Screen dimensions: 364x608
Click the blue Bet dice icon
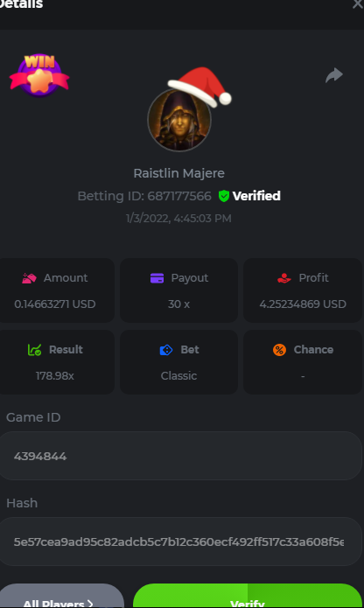tap(166, 350)
